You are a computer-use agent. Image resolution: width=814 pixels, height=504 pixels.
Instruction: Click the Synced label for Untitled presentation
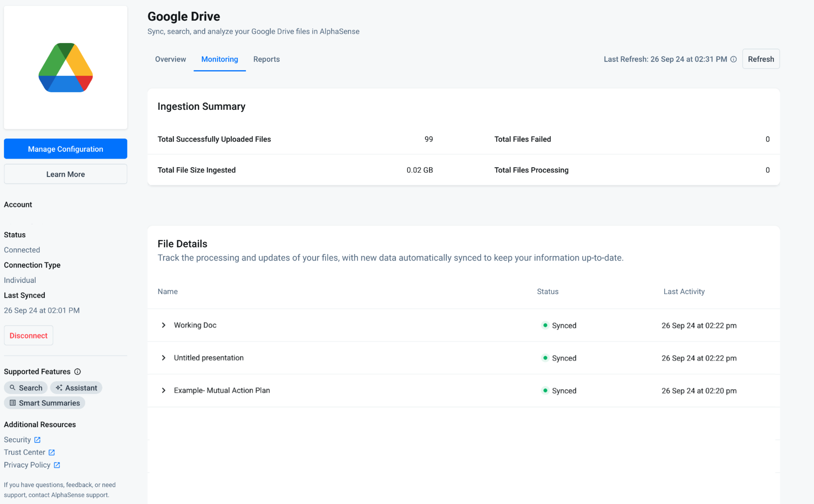(564, 358)
